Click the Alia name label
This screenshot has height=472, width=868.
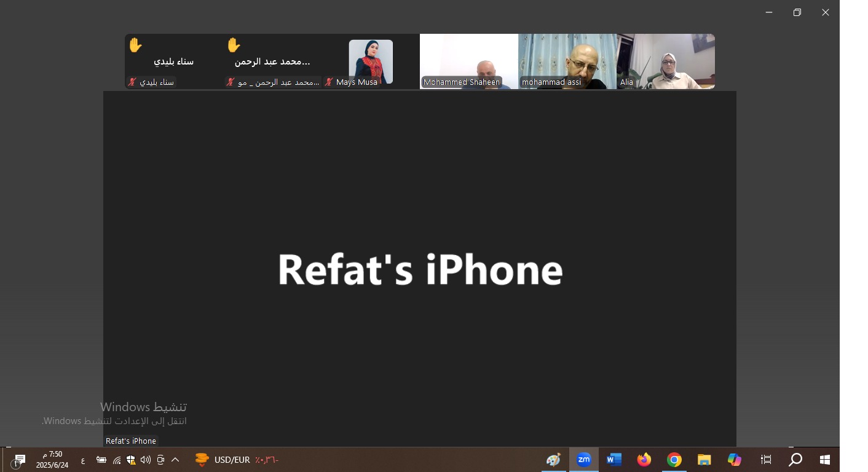[626, 82]
